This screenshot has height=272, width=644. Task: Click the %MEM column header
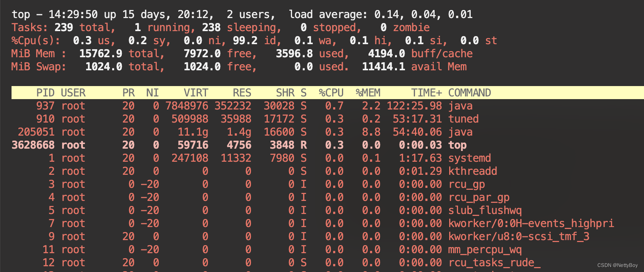pyautogui.click(x=368, y=93)
